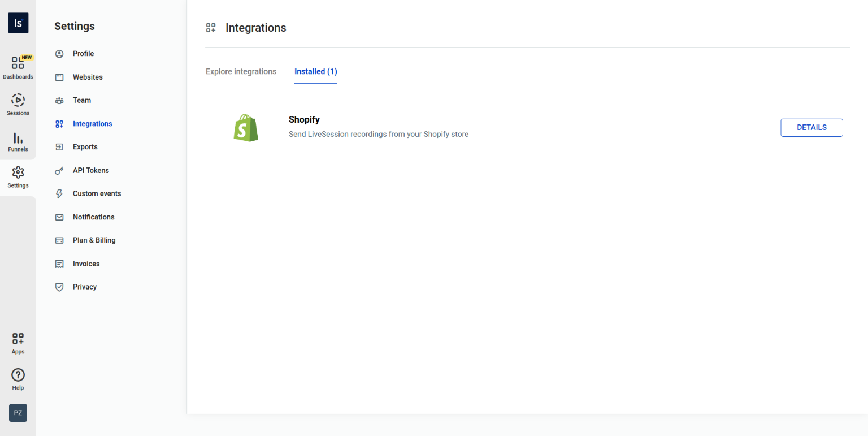Screen dimensions: 868x436
Task: Click the Exports arrow icon
Action: click(59, 147)
